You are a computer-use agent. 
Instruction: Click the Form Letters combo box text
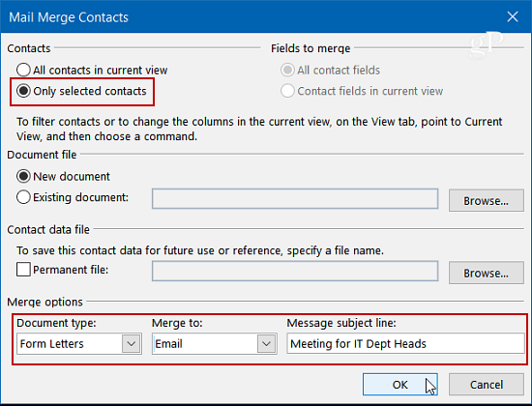[51, 344]
